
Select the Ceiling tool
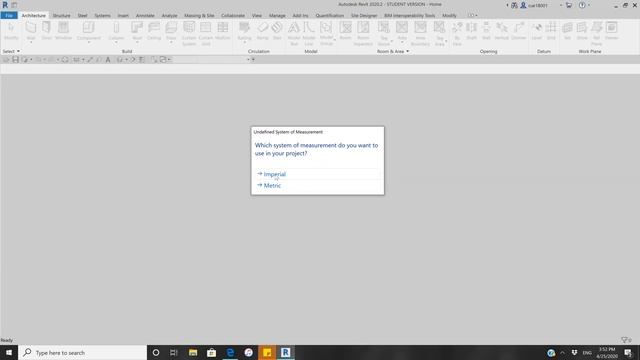pos(154,31)
